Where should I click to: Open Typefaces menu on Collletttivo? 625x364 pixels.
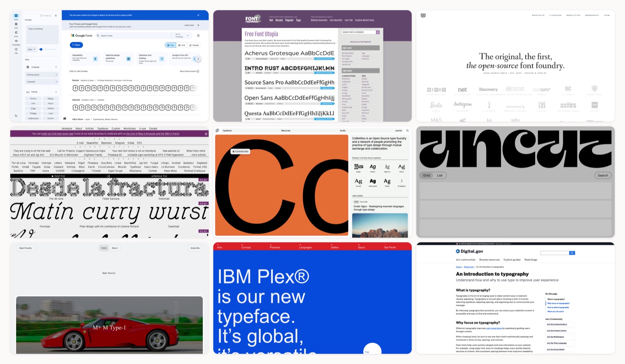[227, 131]
